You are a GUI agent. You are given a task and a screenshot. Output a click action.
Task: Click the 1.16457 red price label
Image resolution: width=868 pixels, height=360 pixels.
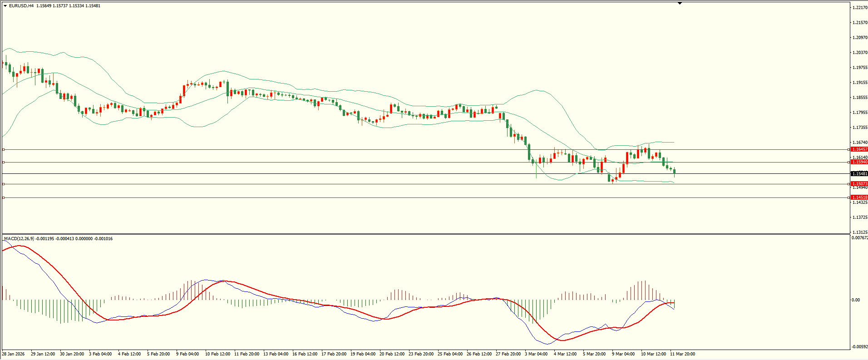tap(859, 149)
